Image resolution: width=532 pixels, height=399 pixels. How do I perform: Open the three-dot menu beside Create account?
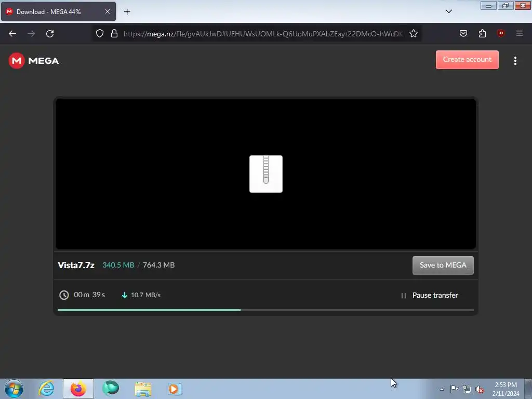pos(515,60)
